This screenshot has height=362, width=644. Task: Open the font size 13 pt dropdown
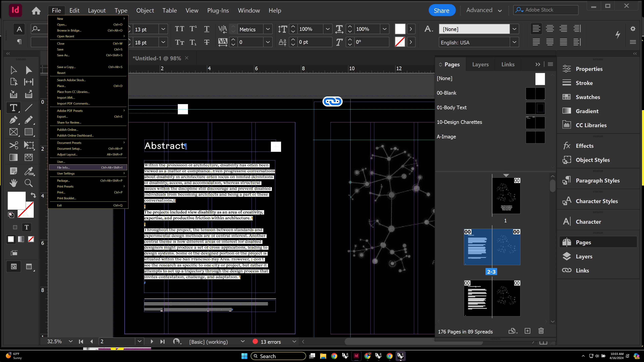point(163,29)
